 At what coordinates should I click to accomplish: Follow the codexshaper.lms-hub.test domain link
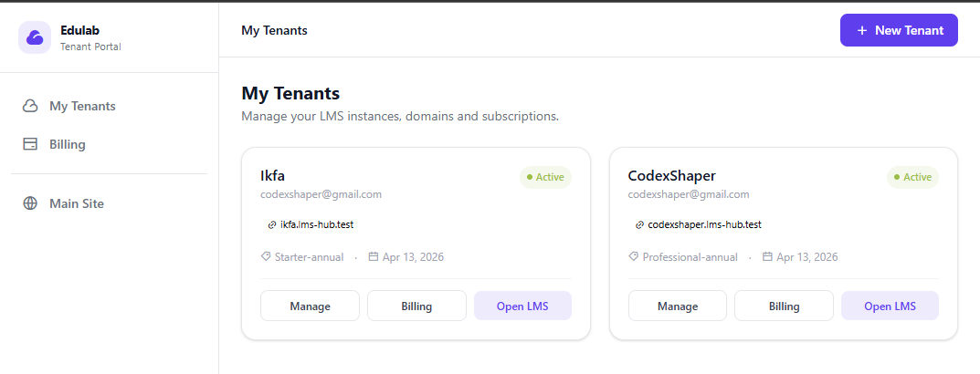click(704, 224)
